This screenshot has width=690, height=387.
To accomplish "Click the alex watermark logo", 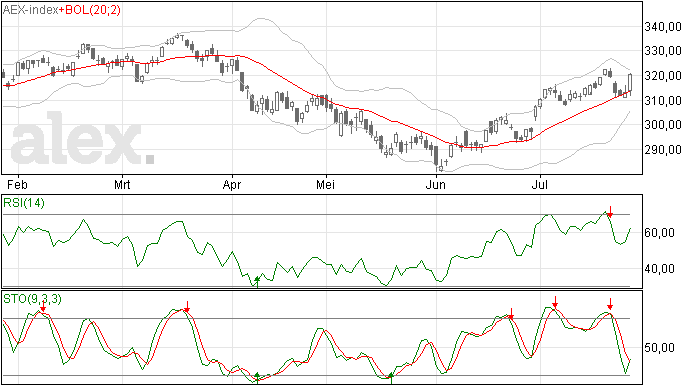I will coord(82,139).
